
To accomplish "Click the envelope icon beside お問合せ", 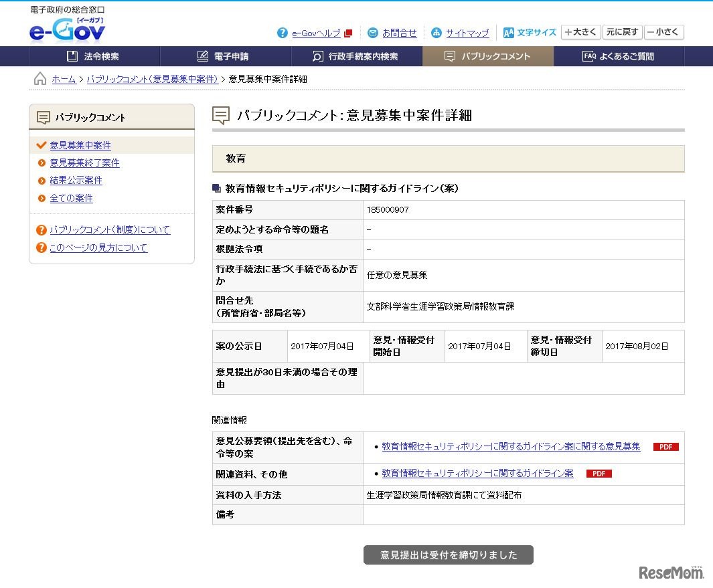I will click(373, 33).
